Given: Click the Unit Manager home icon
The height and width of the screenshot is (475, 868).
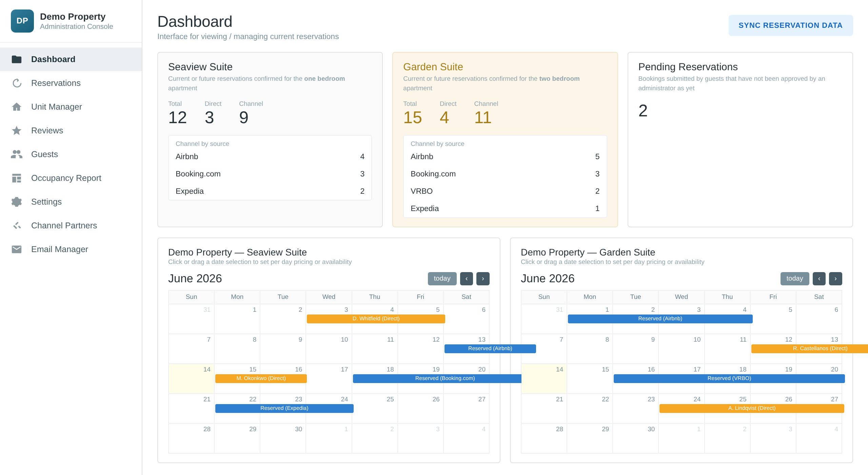Looking at the screenshot, I should [x=17, y=107].
